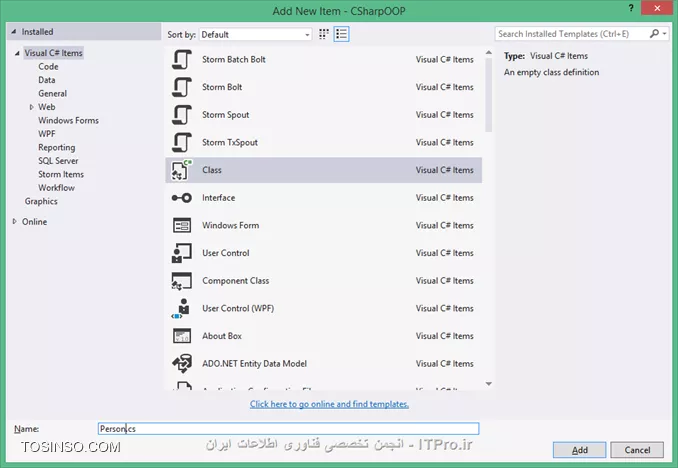
Task: Select the Class template row text
Action: (x=212, y=170)
